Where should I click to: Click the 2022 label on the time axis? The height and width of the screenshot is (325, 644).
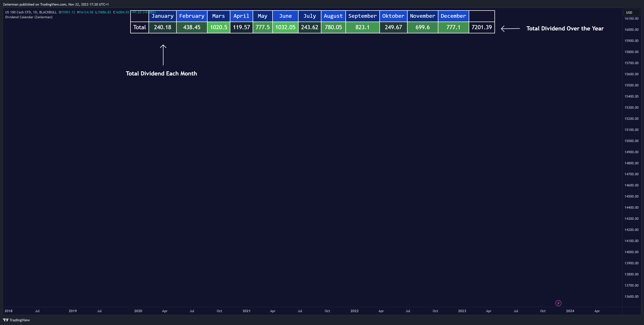click(354, 311)
